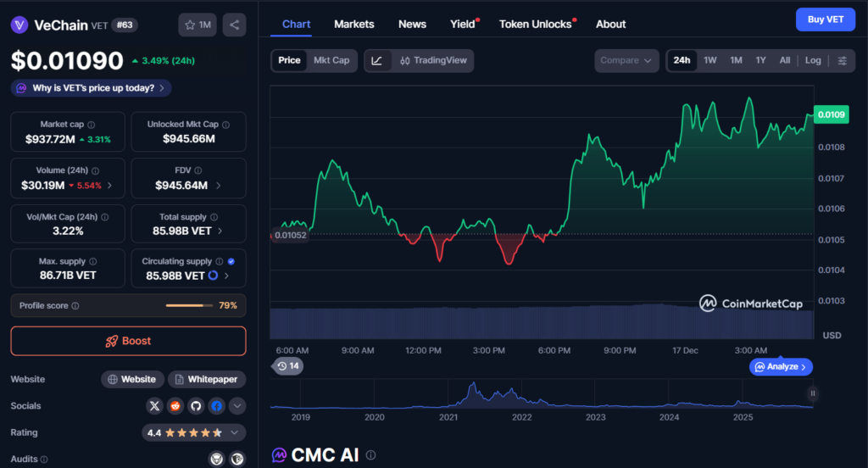The height and width of the screenshot is (468, 868).
Task: Open chart settings sliders icon
Action: (x=842, y=60)
